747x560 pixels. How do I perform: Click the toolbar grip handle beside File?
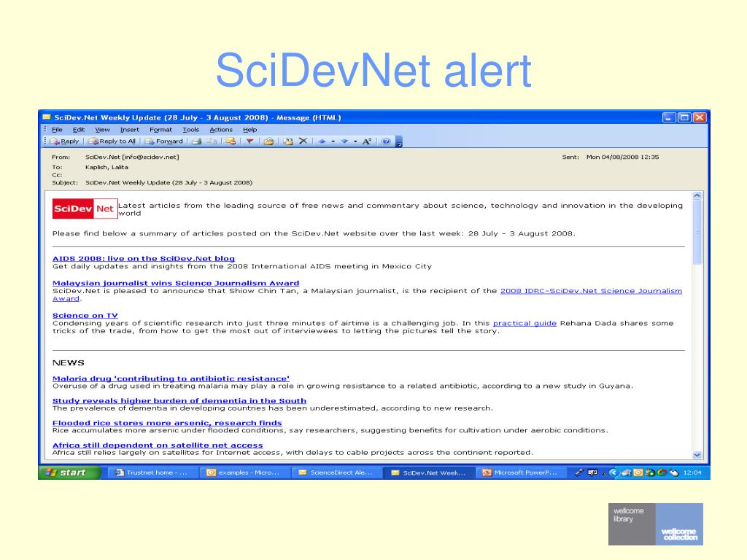point(45,130)
